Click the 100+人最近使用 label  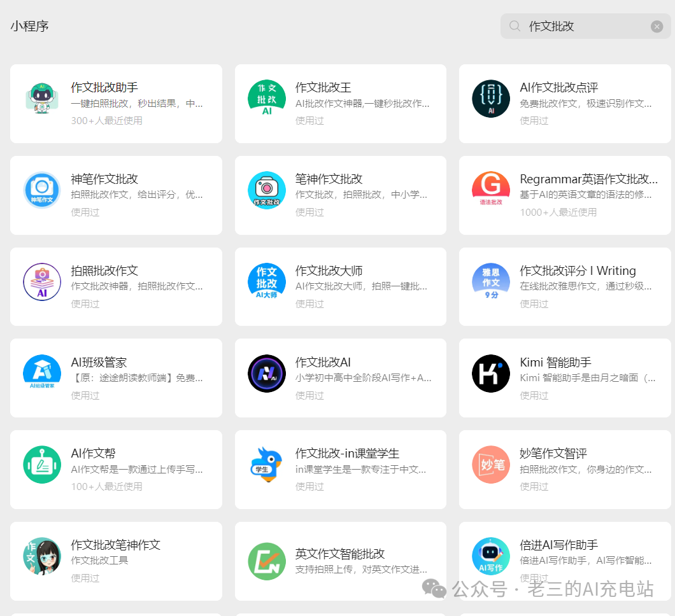click(107, 487)
